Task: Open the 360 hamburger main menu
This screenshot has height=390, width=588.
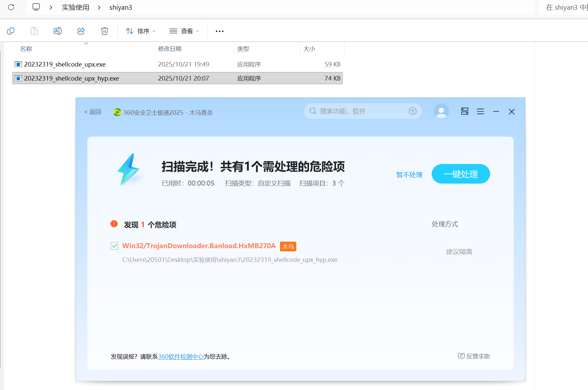Action: click(x=480, y=112)
